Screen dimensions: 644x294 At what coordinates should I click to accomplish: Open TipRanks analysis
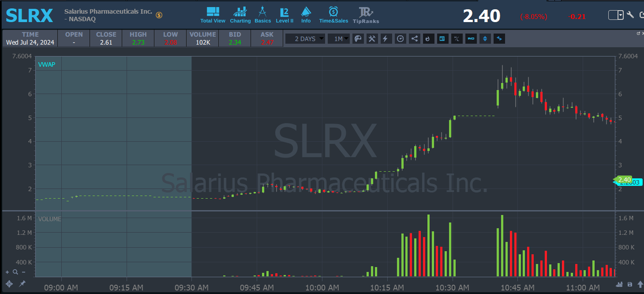pos(365,15)
